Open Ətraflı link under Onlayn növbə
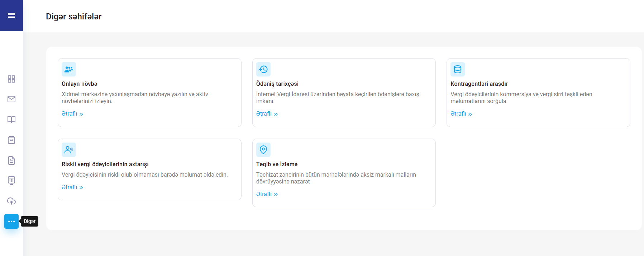The width and height of the screenshot is (644, 256). pyautogui.click(x=72, y=114)
